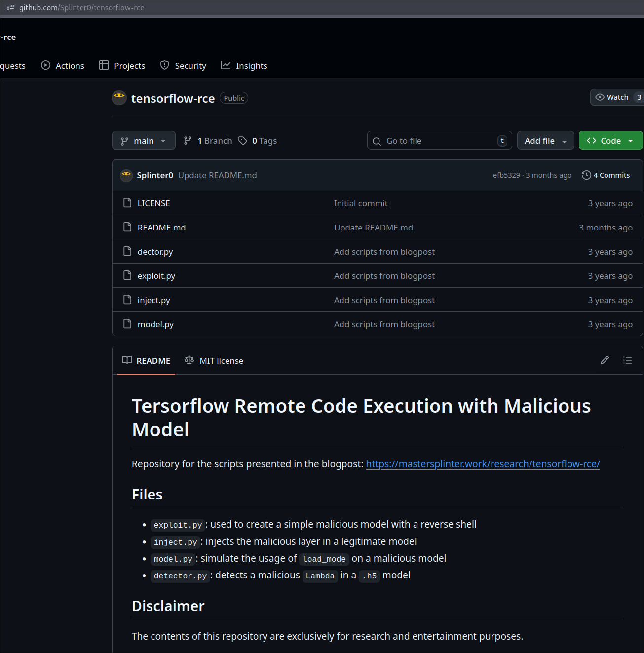The height and width of the screenshot is (653, 644).
Task: Click the Security shield icon
Action: coord(165,65)
